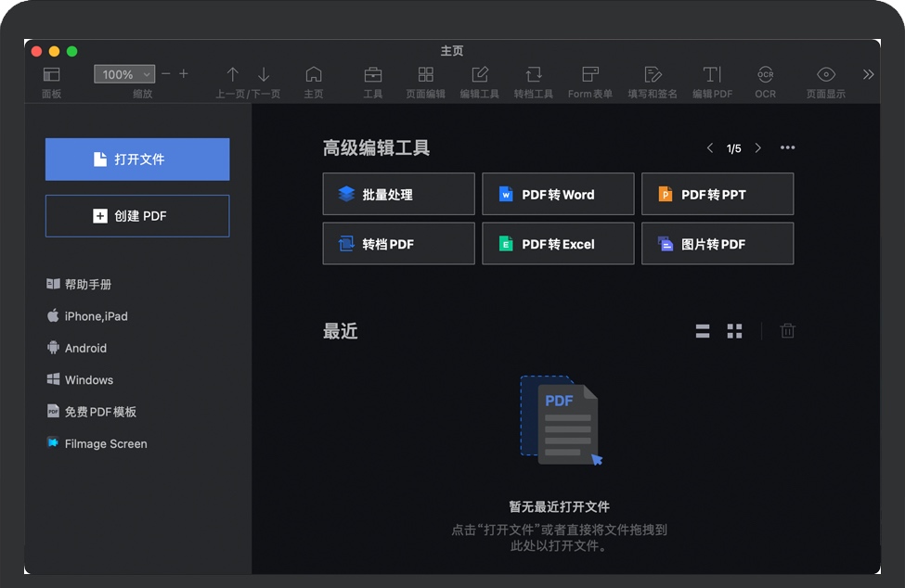This screenshot has height=588, width=905.
Task: Go to next tools page chevron
Action: (x=758, y=148)
